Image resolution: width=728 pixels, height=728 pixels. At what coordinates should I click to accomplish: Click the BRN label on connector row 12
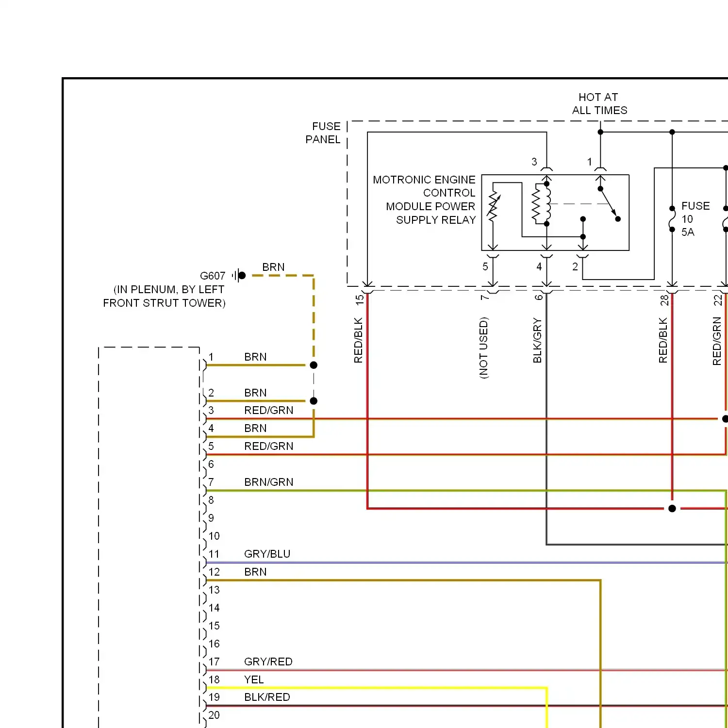pyautogui.click(x=255, y=572)
